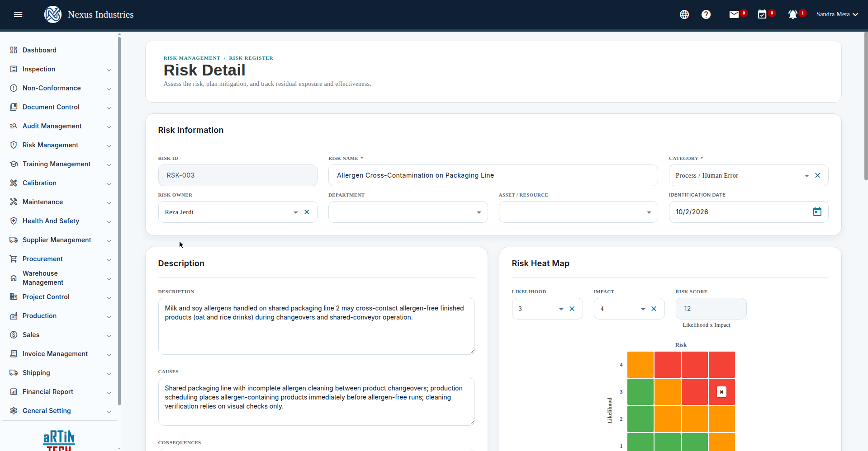This screenshot has height=451, width=868.
Task: Open the notifications bell icon
Action: [792, 14]
